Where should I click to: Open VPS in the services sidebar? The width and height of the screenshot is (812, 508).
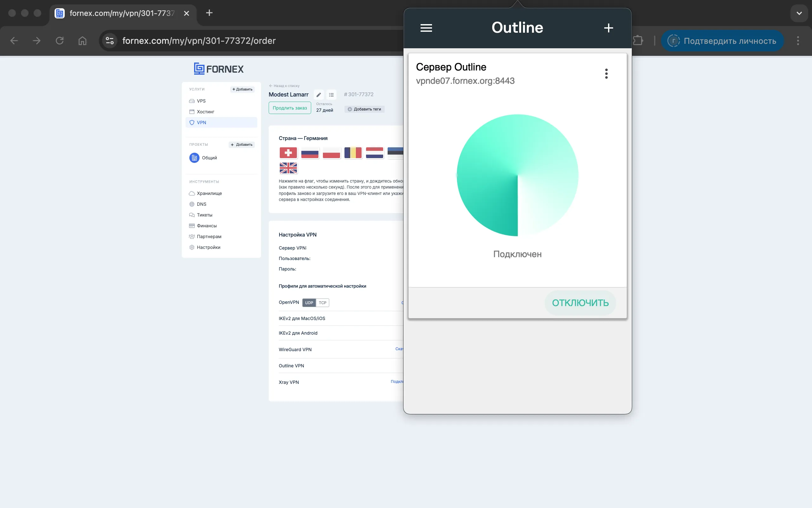[x=201, y=101]
